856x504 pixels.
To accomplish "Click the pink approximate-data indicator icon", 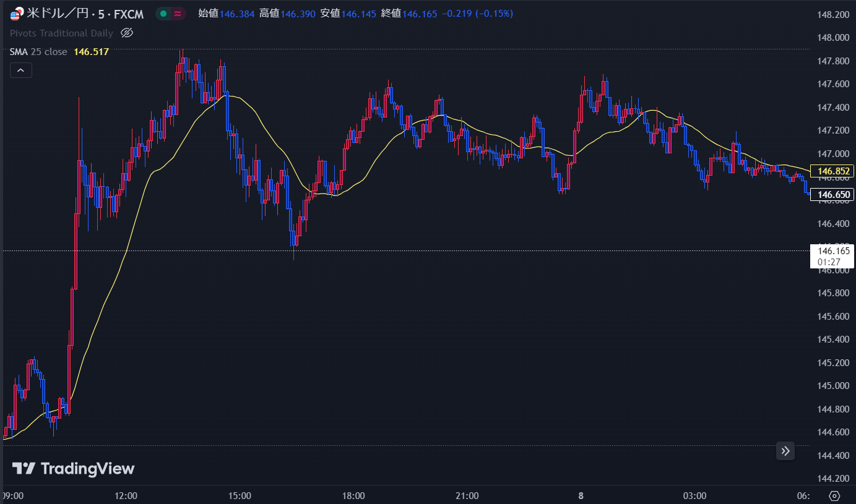I will (x=178, y=14).
